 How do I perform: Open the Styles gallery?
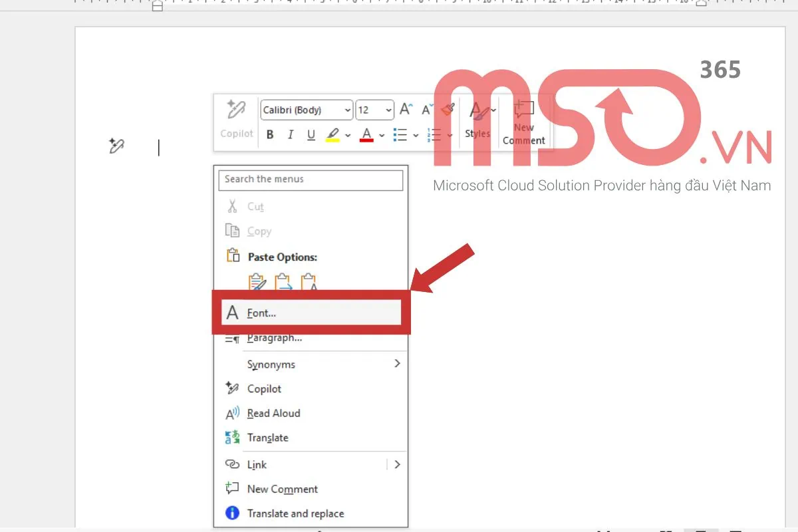[477, 120]
